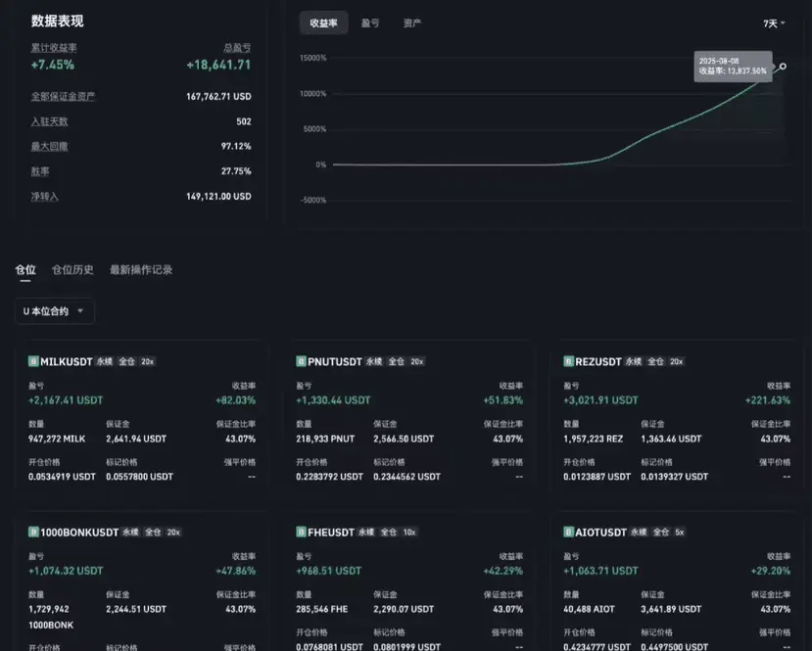Click the MILKUSDT contract icon

33,361
